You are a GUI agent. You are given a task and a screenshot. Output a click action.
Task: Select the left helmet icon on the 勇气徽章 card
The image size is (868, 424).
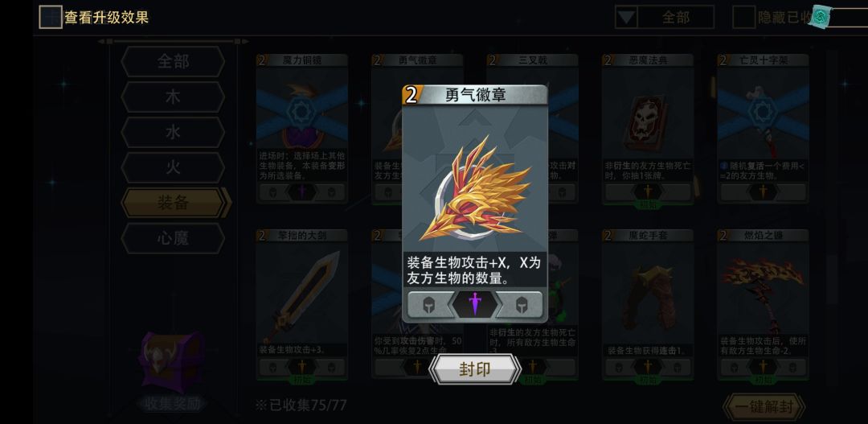428,304
